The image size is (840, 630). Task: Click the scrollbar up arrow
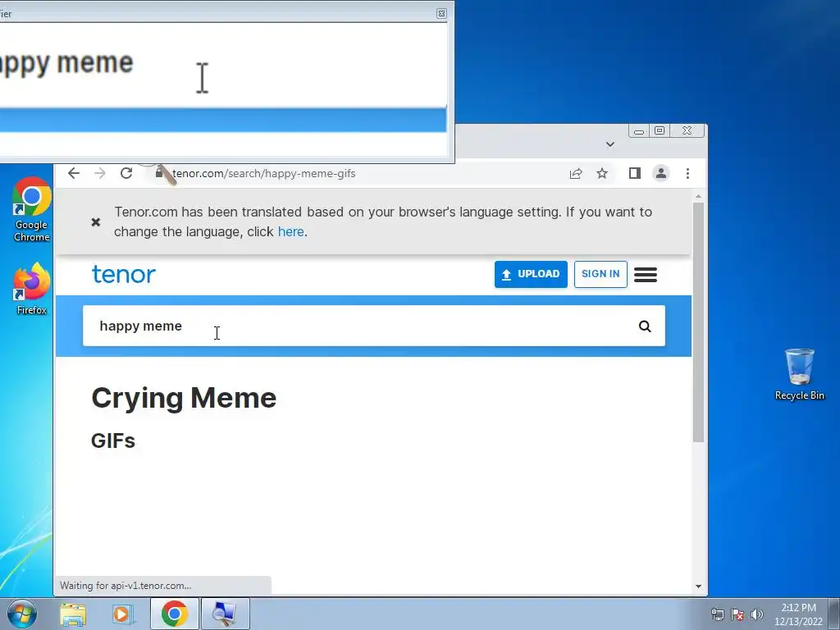pyautogui.click(x=698, y=197)
